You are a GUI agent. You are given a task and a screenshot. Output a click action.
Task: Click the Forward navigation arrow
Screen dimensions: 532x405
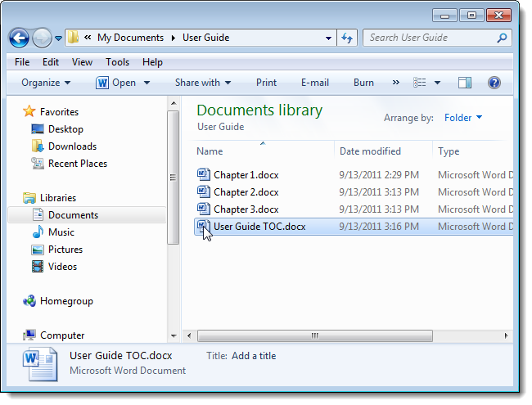pyautogui.click(x=42, y=38)
